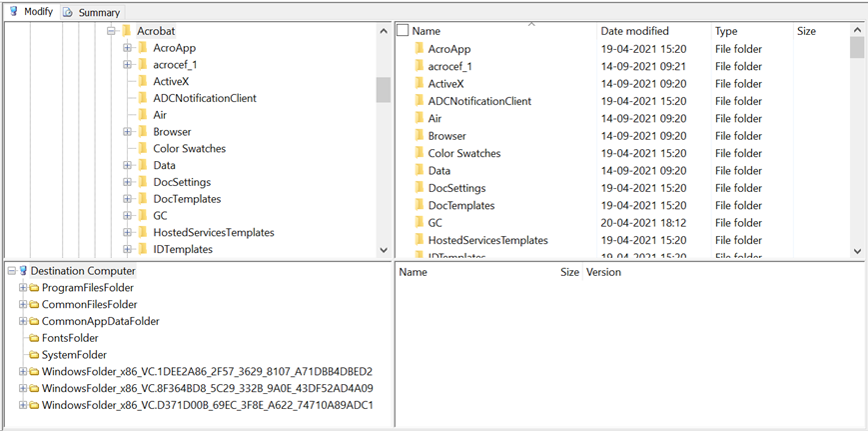
Task: Click the lower pane Name column header
Action: [x=413, y=272]
